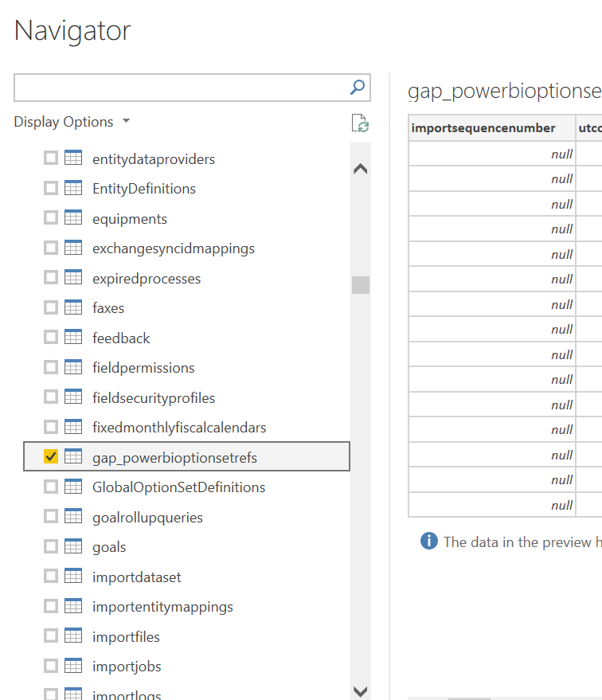602x700 pixels.
Task: Check the importentitymappings checkbox
Action: (51, 606)
